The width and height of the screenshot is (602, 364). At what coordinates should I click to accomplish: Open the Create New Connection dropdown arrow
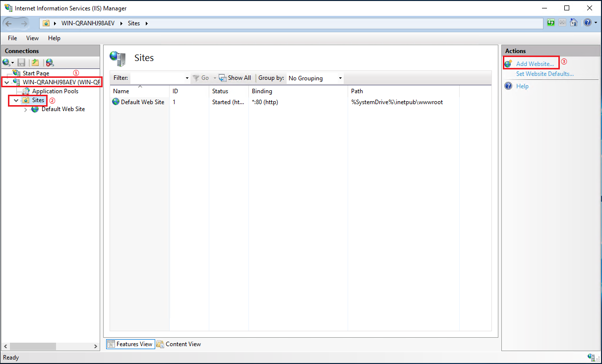pyautogui.click(x=13, y=63)
